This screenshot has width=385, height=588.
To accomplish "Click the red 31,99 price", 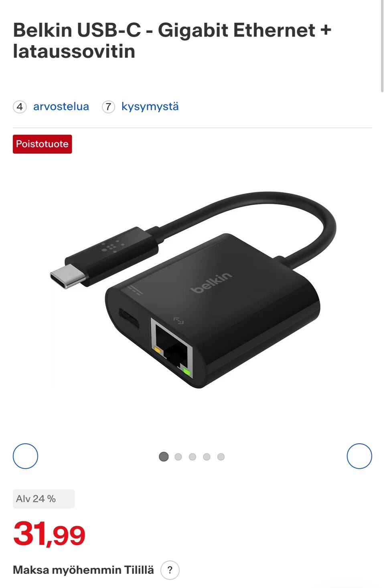I will [x=49, y=534].
